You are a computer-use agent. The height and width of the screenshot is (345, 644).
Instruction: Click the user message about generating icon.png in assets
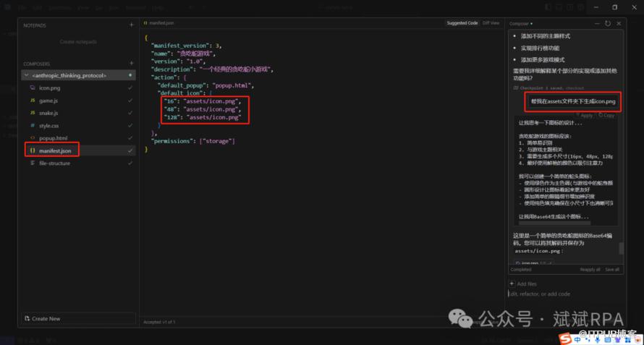click(x=573, y=101)
